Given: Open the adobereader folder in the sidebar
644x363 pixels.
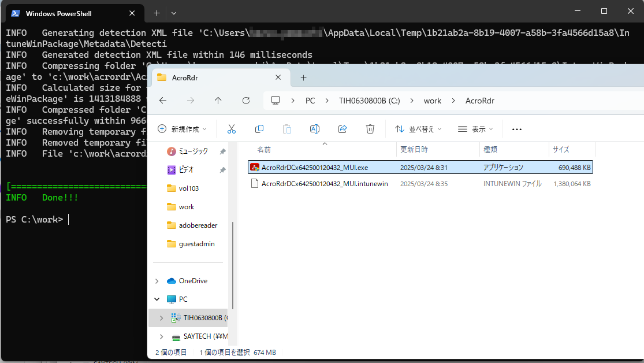Looking at the screenshot, I should point(198,225).
